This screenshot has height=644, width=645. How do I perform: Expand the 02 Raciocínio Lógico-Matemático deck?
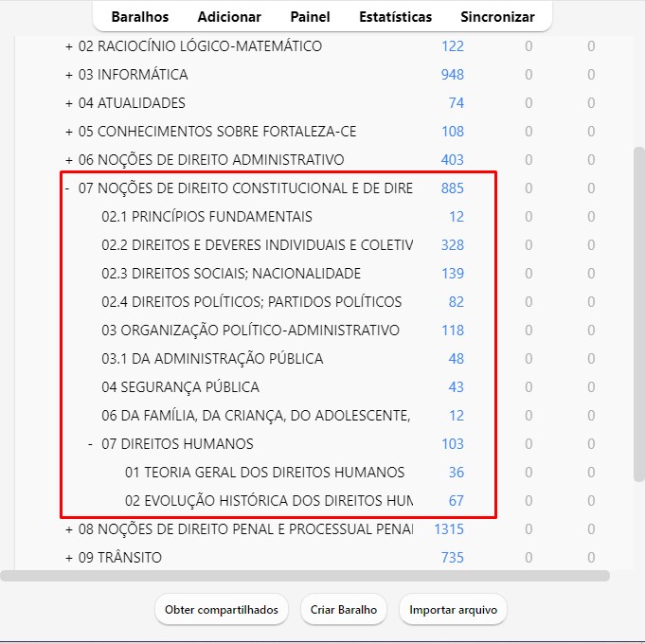(x=68, y=46)
